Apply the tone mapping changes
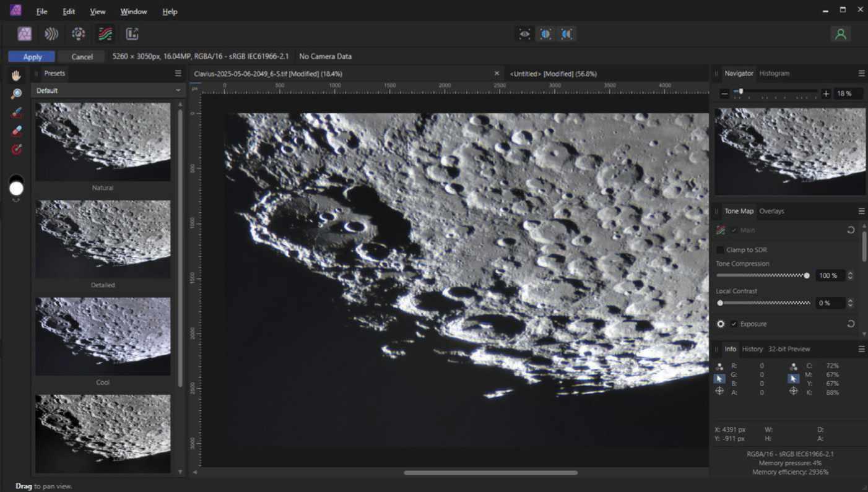 tap(32, 56)
